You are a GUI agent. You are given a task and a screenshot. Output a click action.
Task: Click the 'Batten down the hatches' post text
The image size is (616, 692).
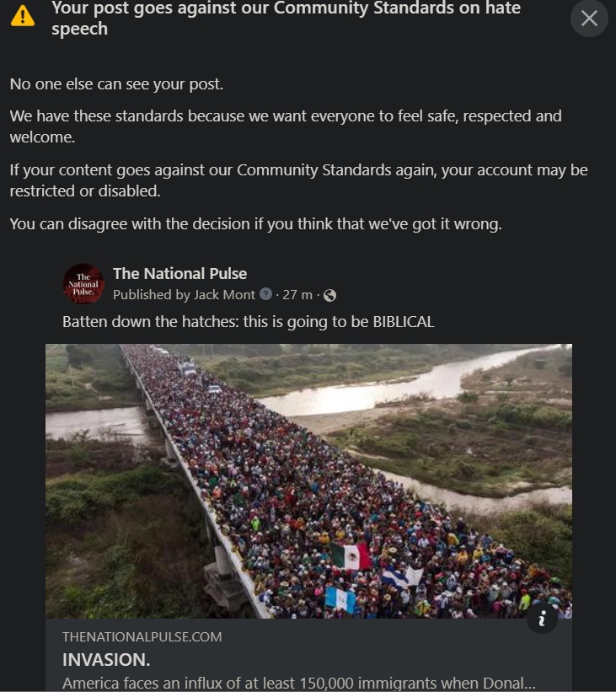coord(249,322)
